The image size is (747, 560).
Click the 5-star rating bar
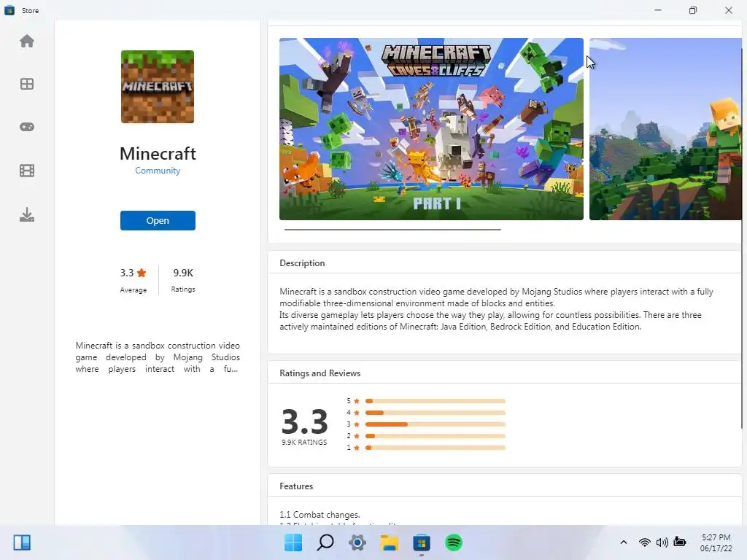click(435, 401)
